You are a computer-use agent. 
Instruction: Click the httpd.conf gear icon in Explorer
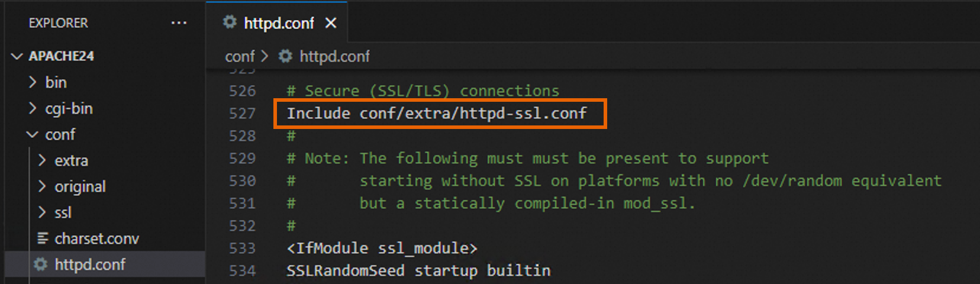pyautogui.click(x=40, y=264)
